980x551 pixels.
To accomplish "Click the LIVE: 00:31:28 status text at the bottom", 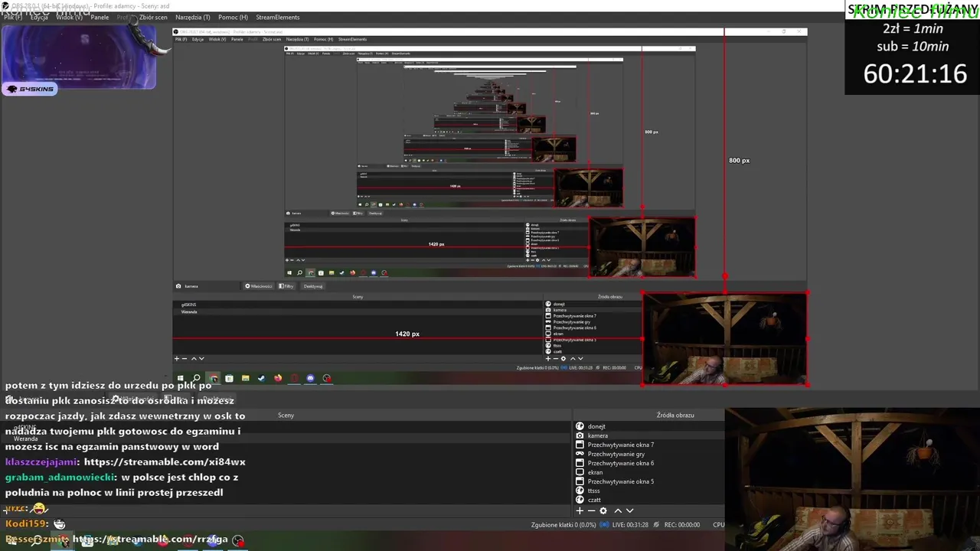I will click(x=629, y=525).
